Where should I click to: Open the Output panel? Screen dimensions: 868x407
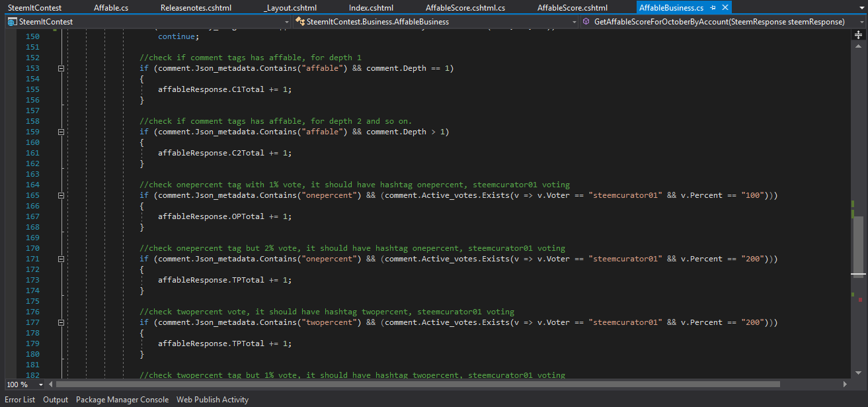(56, 400)
